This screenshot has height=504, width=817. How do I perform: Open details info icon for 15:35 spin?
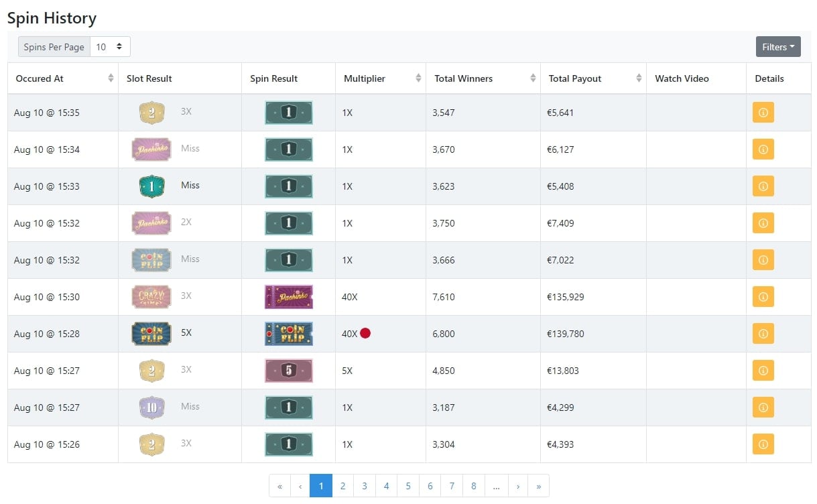[x=763, y=113]
